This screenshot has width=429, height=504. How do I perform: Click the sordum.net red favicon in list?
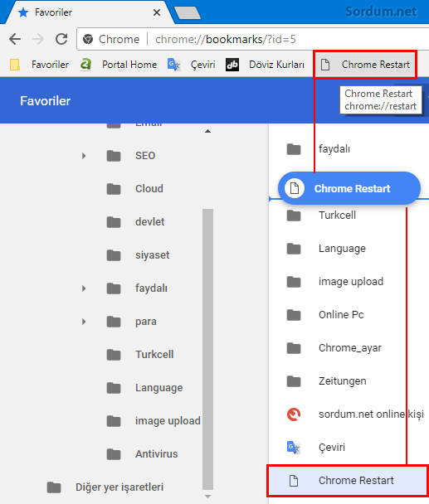pos(294,414)
